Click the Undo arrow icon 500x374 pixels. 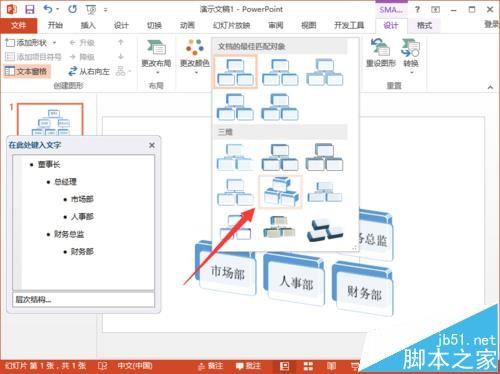point(48,9)
